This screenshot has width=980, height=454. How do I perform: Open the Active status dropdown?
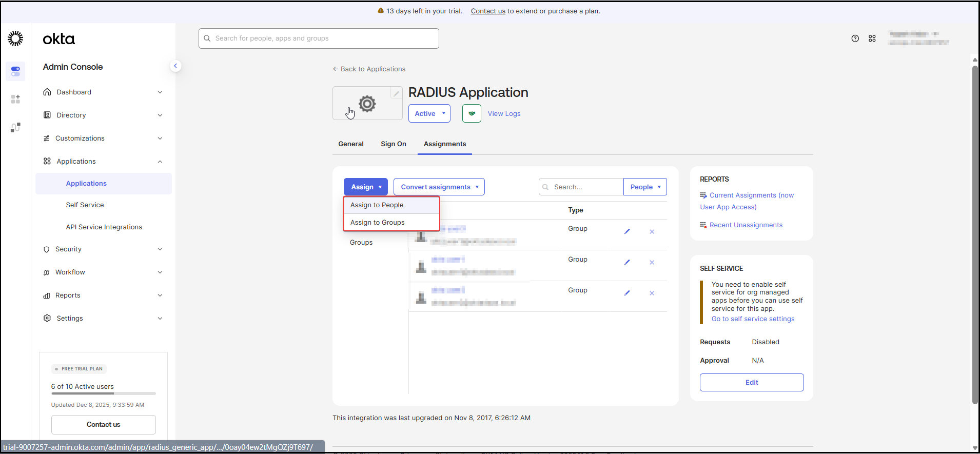pos(429,113)
